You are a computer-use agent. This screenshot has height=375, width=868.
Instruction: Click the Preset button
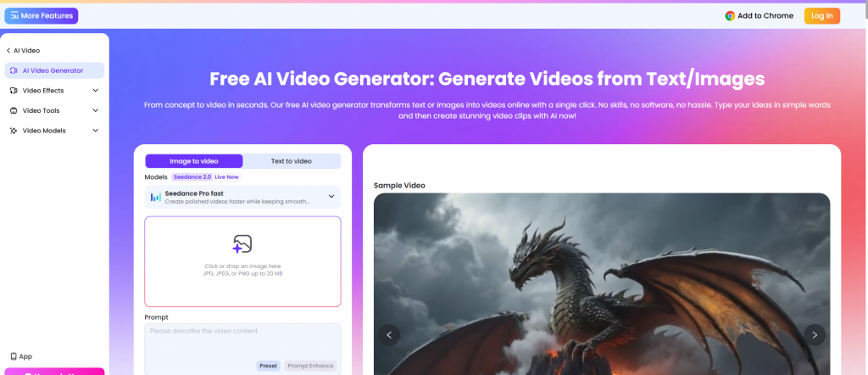[269, 366]
